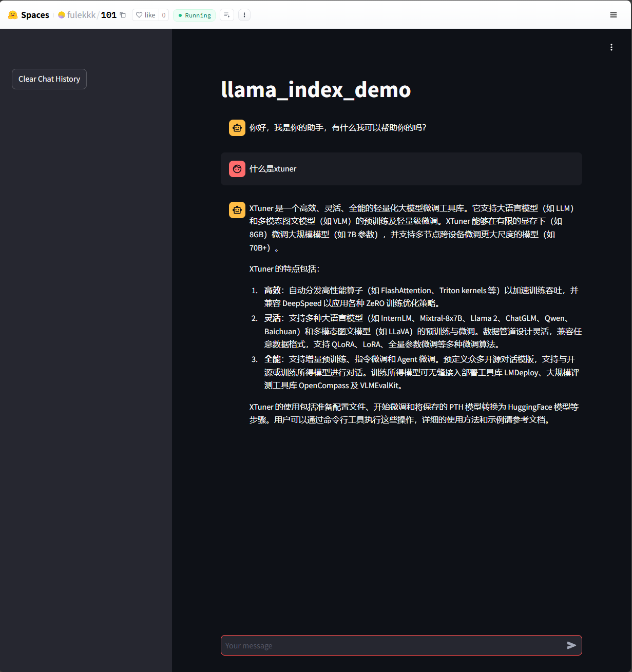This screenshot has width=632, height=672.
Task: Open the space titled 101
Action: 108,15
